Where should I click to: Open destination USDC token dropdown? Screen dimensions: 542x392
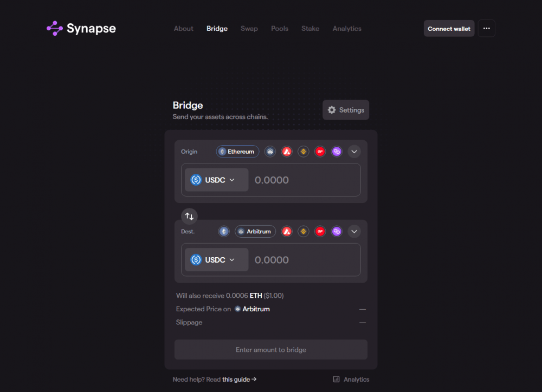coord(216,260)
